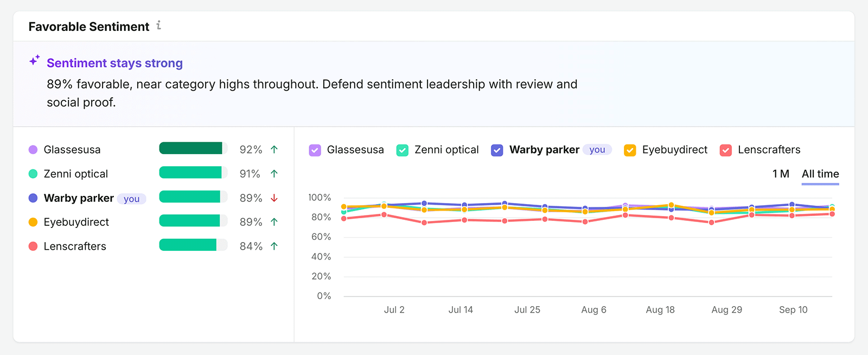Click the Eyebuydirect progress bar
The height and width of the screenshot is (355, 868).
193,220
